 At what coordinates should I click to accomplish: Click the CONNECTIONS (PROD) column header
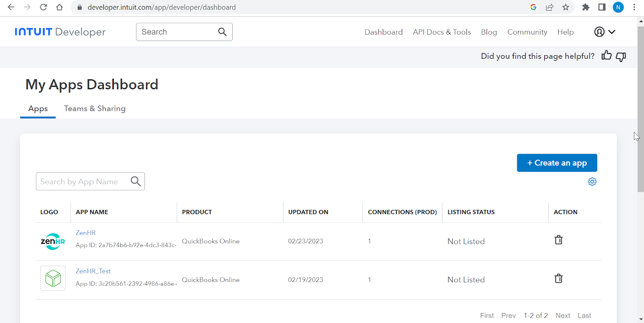tap(402, 212)
